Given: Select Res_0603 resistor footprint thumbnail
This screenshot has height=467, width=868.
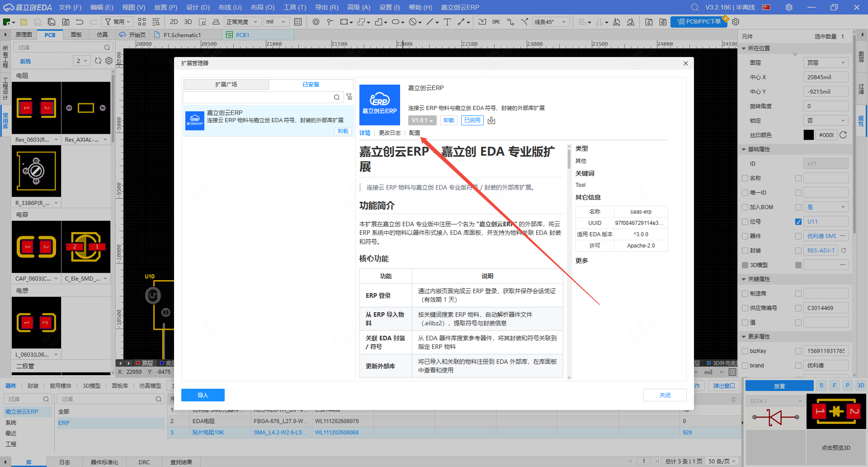Looking at the screenshot, I should 36,108.
